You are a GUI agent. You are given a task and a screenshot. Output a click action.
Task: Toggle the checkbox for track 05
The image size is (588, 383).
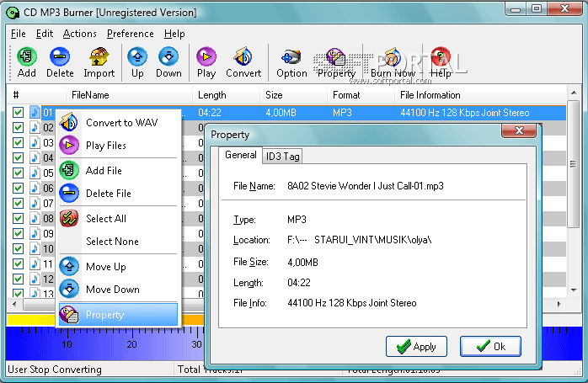[x=18, y=173]
